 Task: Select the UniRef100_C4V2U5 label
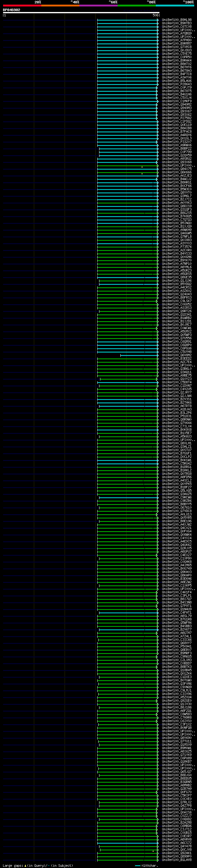(176, 389)
